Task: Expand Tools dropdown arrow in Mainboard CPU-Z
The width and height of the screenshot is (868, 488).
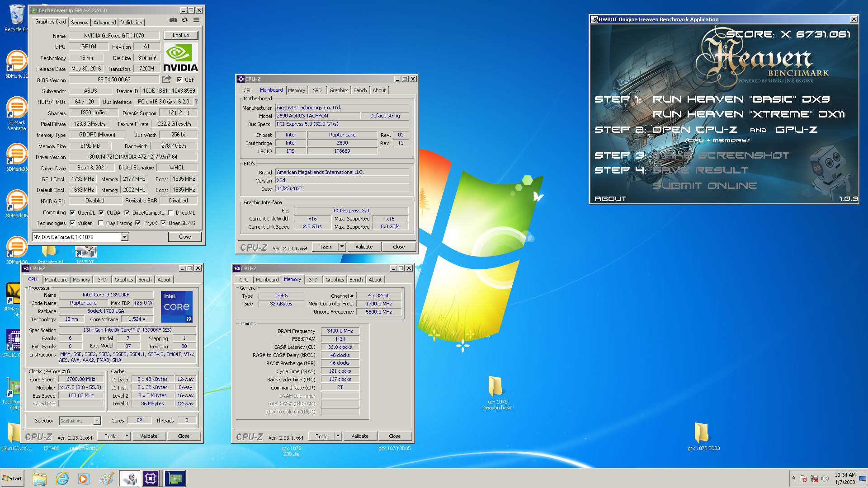Action: click(342, 247)
